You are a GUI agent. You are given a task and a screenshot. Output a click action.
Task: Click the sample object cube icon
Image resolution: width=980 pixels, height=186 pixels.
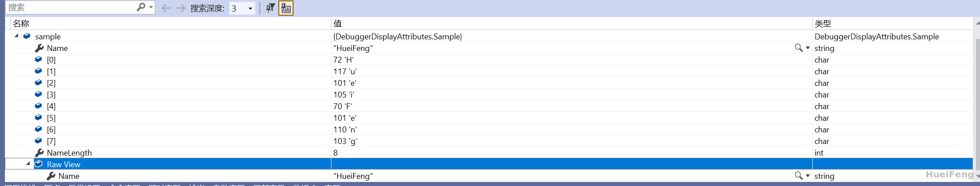27,36
